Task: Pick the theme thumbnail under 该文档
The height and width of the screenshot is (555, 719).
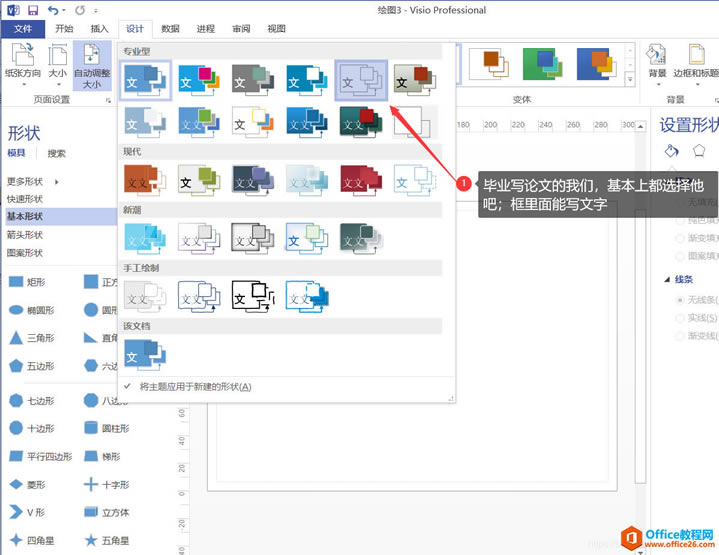Action: point(145,355)
